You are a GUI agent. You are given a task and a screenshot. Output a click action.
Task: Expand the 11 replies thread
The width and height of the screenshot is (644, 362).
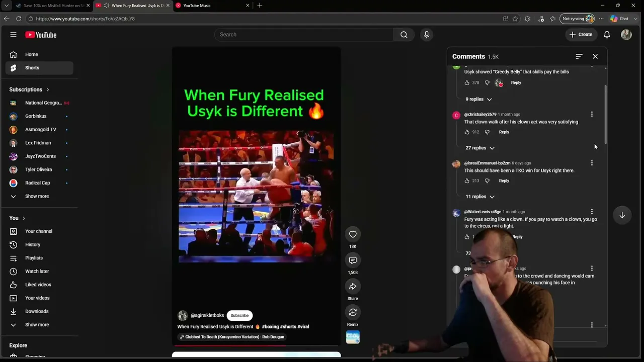480,197
